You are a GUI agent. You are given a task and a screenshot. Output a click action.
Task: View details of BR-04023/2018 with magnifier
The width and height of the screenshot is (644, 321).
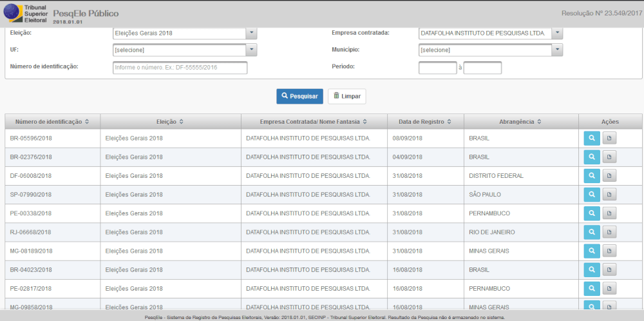tap(592, 269)
